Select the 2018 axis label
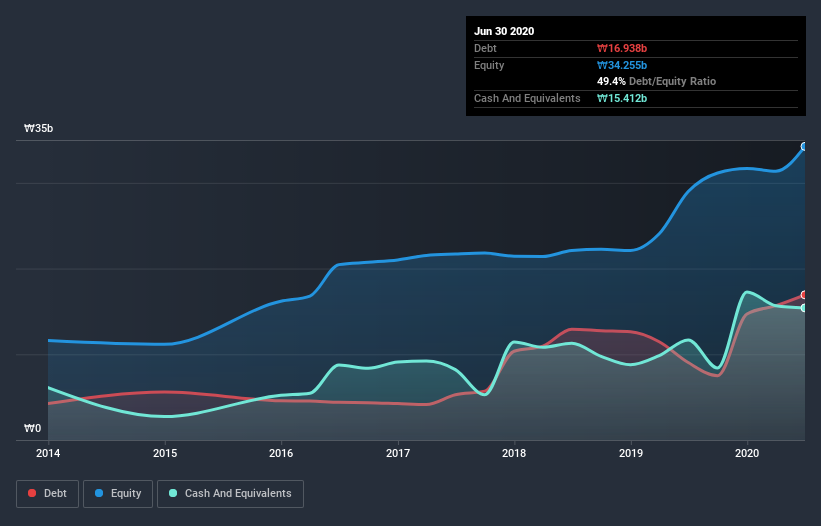Screen dimensions: 821x526 click(x=514, y=453)
